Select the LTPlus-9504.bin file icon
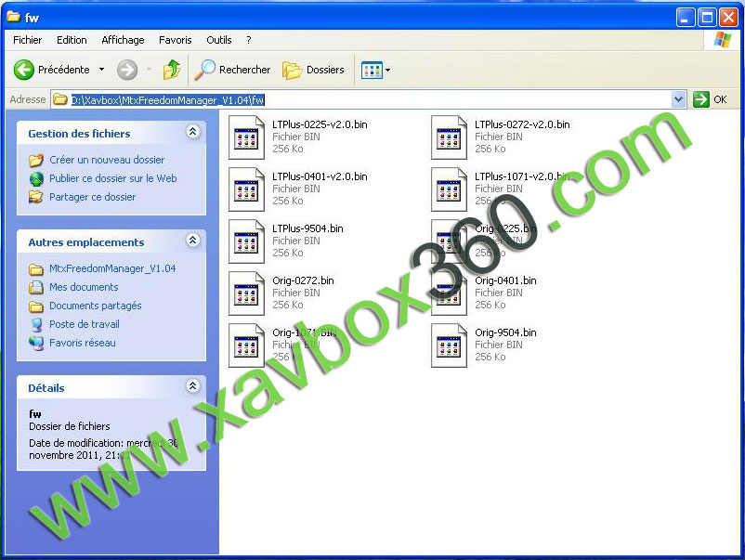Viewport: 745px width, 560px height. click(246, 241)
